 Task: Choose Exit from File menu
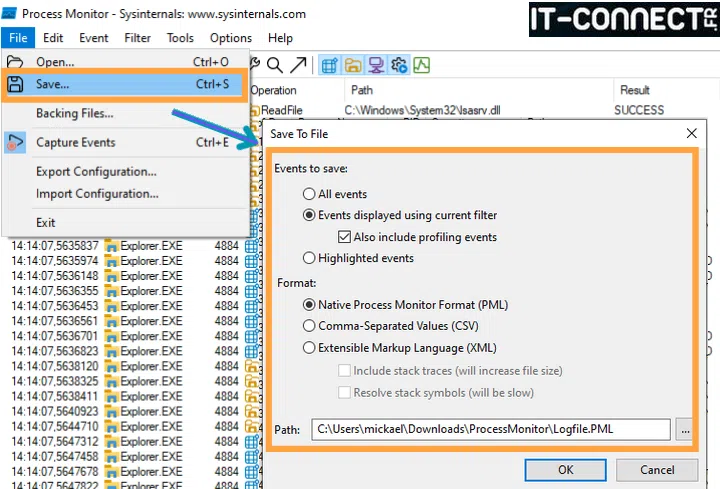point(124,223)
